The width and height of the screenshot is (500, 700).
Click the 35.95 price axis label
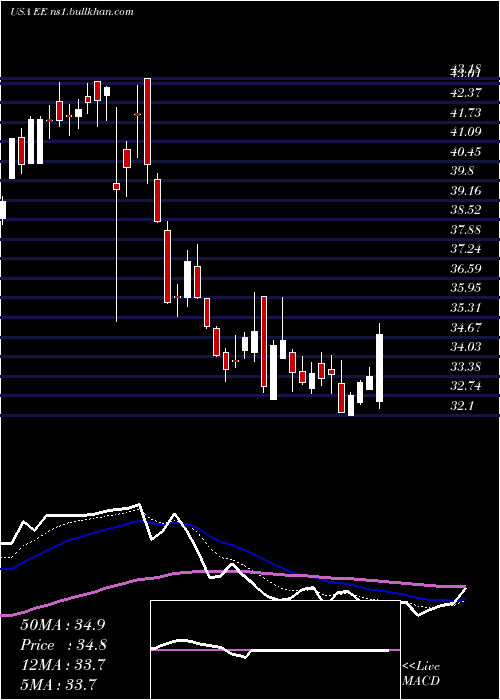pos(466,288)
